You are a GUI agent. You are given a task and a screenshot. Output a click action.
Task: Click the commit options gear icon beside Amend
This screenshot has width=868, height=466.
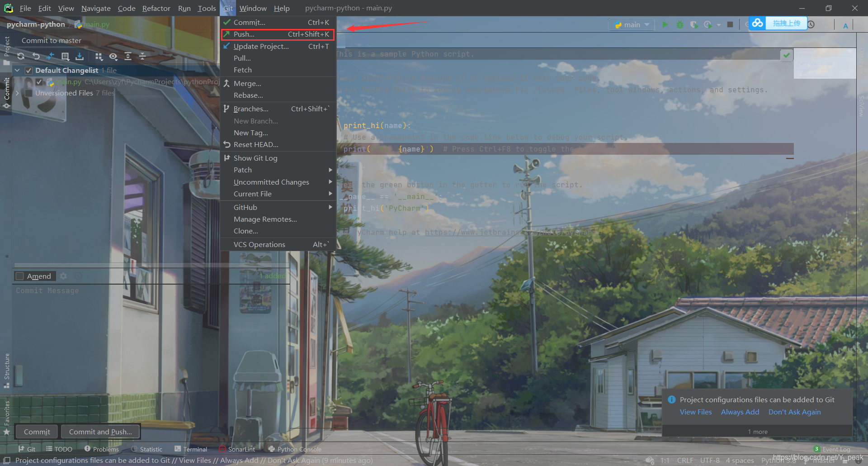coord(63,276)
